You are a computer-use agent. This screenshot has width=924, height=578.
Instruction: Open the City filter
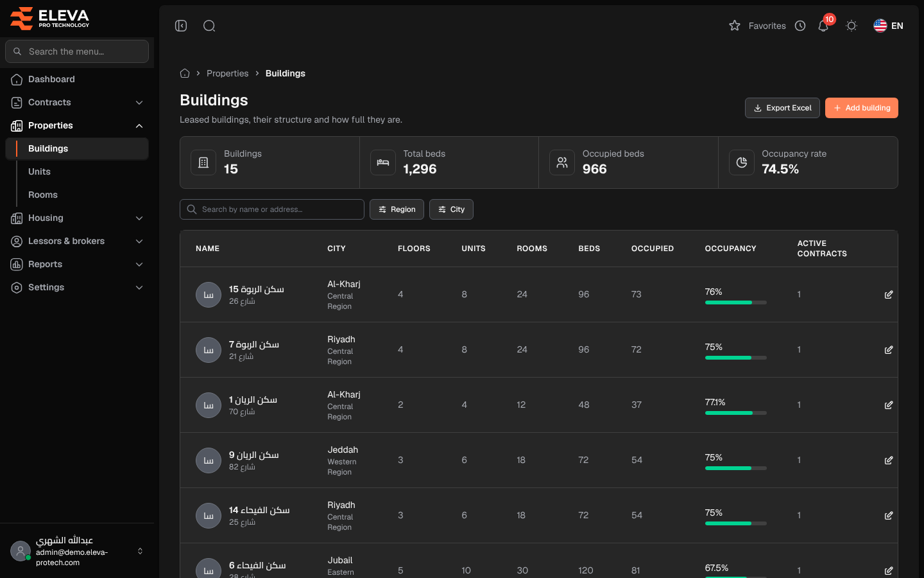(451, 209)
